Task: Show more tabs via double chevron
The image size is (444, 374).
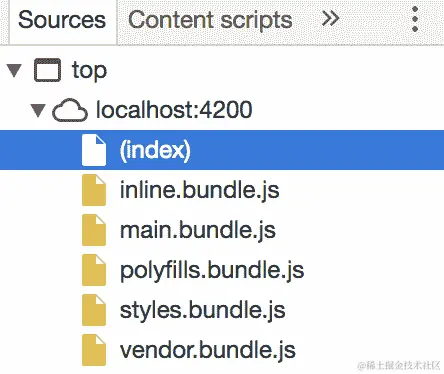Action: point(331,19)
